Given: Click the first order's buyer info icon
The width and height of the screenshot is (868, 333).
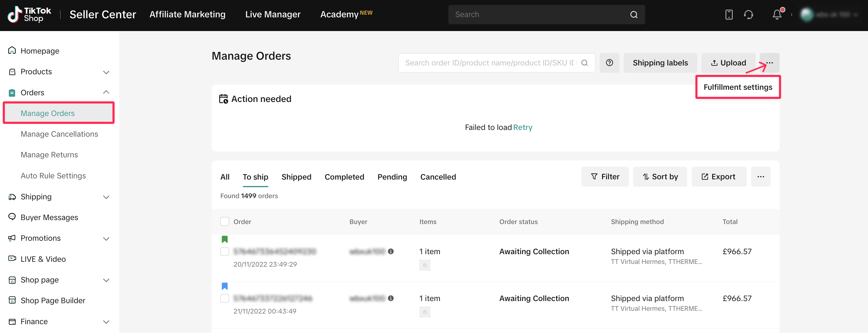Looking at the screenshot, I should click(x=391, y=251).
